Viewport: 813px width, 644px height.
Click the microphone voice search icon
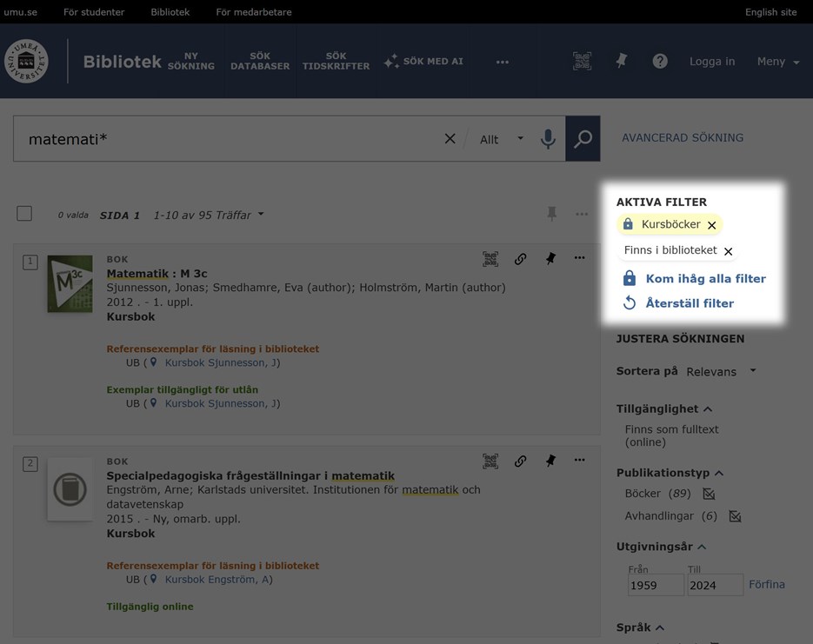point(548,139)
